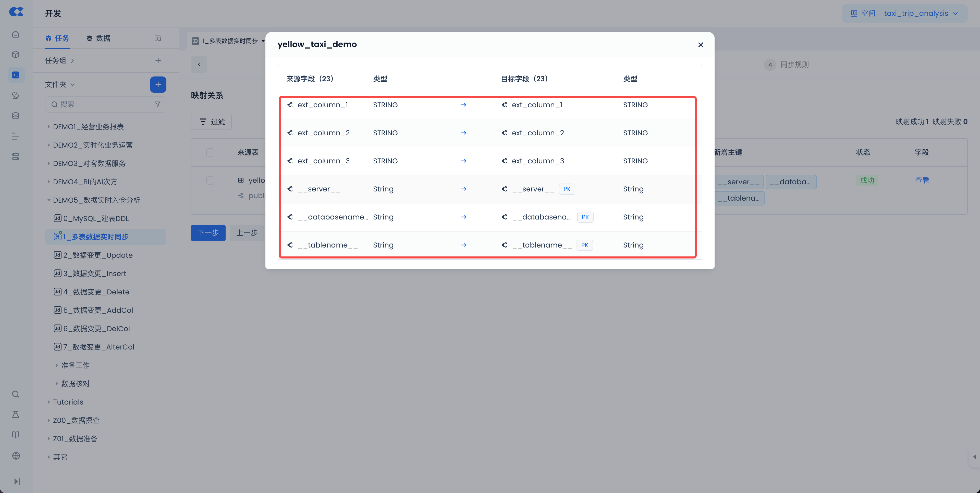This screenshot has height=493, width=980.
Task: Click the home icon in left sidebar
Action: 16,34
